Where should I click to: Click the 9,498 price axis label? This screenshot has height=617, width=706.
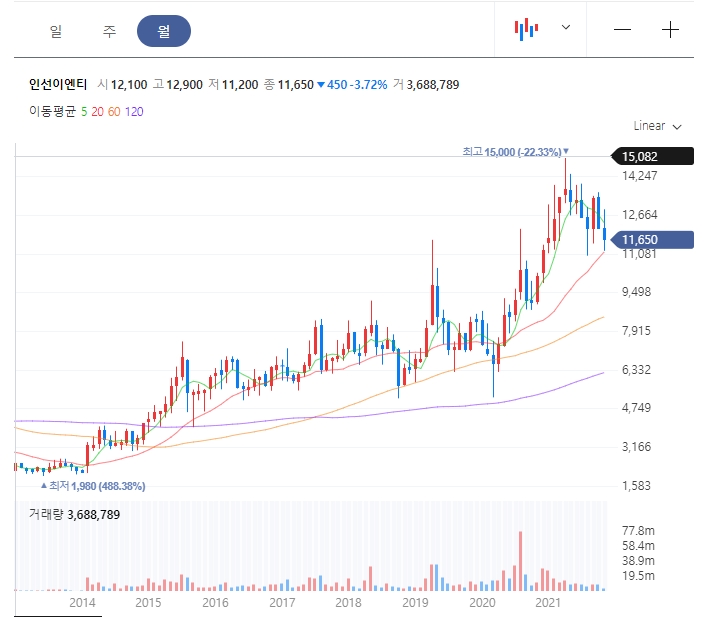(x=636, y=292)
